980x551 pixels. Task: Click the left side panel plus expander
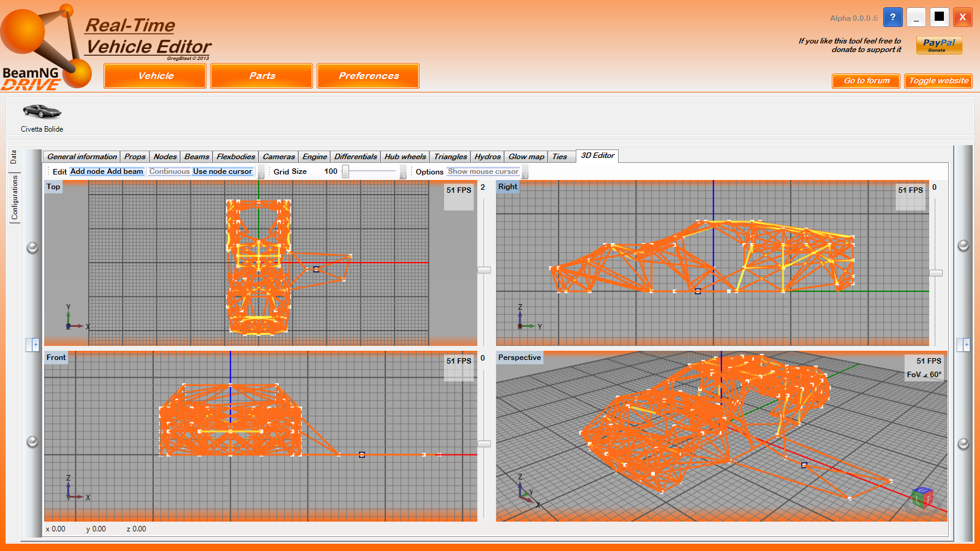click(32, 345)
